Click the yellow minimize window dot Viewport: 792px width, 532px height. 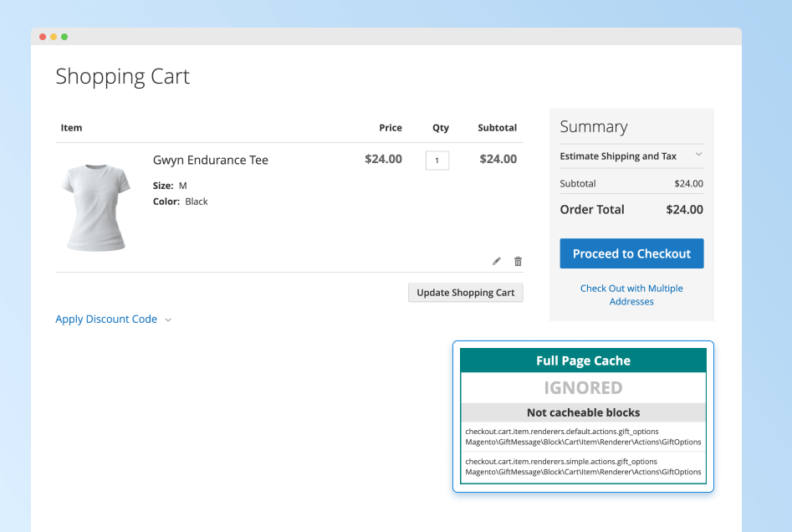(x=54, y=37)
